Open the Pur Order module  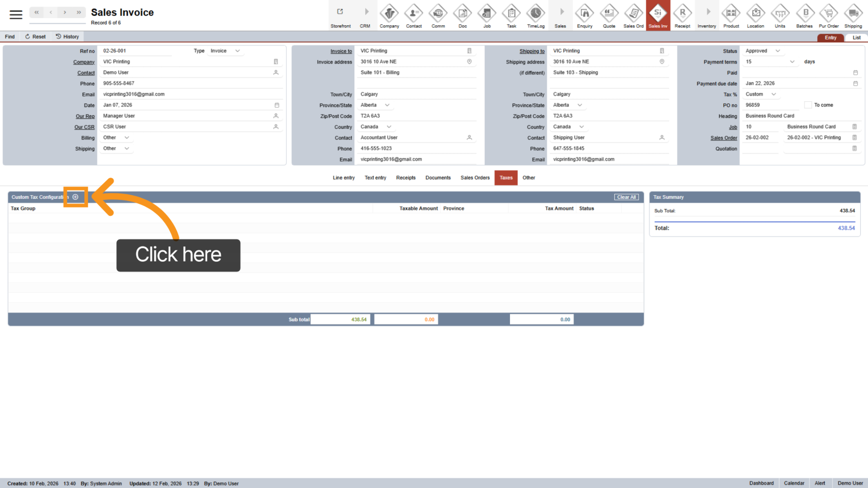click(829, 15)
